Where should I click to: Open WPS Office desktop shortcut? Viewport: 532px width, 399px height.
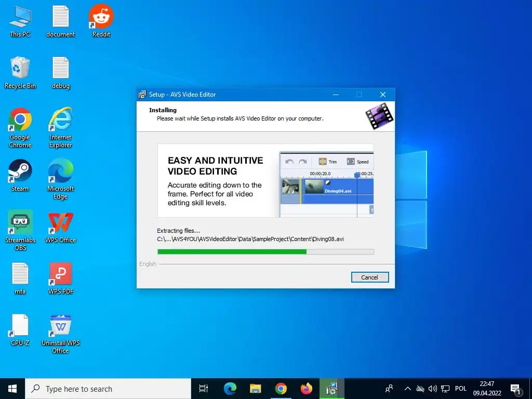coord(61,227)
